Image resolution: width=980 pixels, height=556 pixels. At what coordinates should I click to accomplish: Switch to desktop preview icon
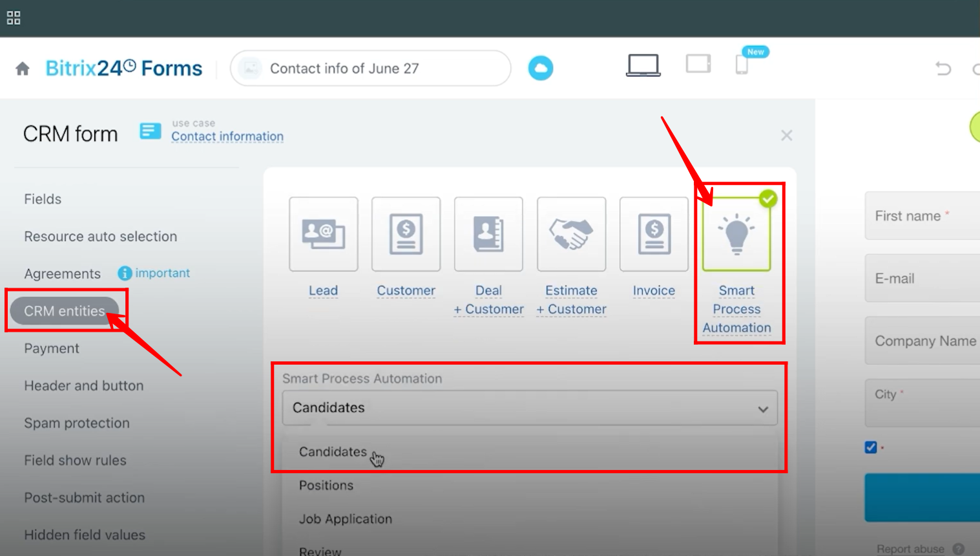[643, 65]
